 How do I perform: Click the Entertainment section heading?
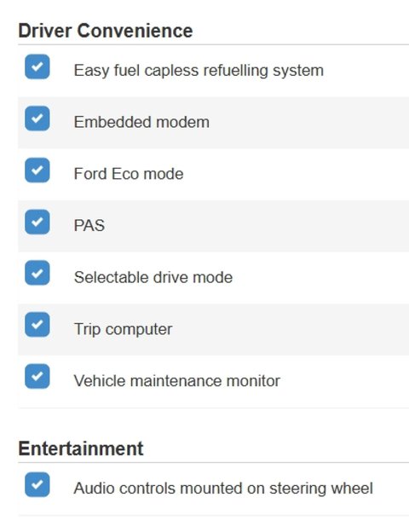coord(81,448)
